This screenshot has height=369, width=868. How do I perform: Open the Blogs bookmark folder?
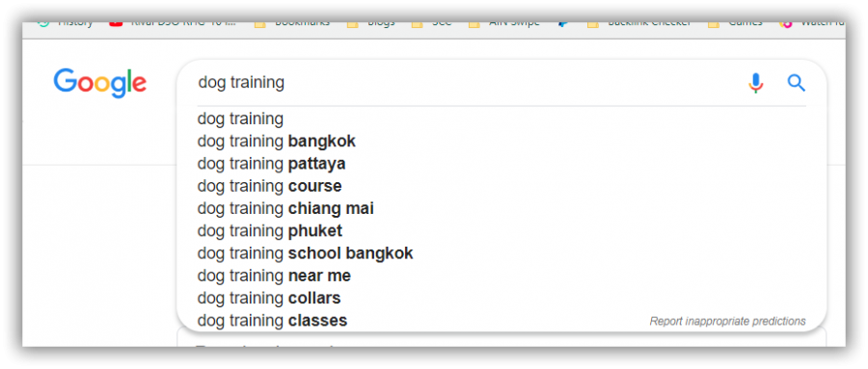click(371, 23)
